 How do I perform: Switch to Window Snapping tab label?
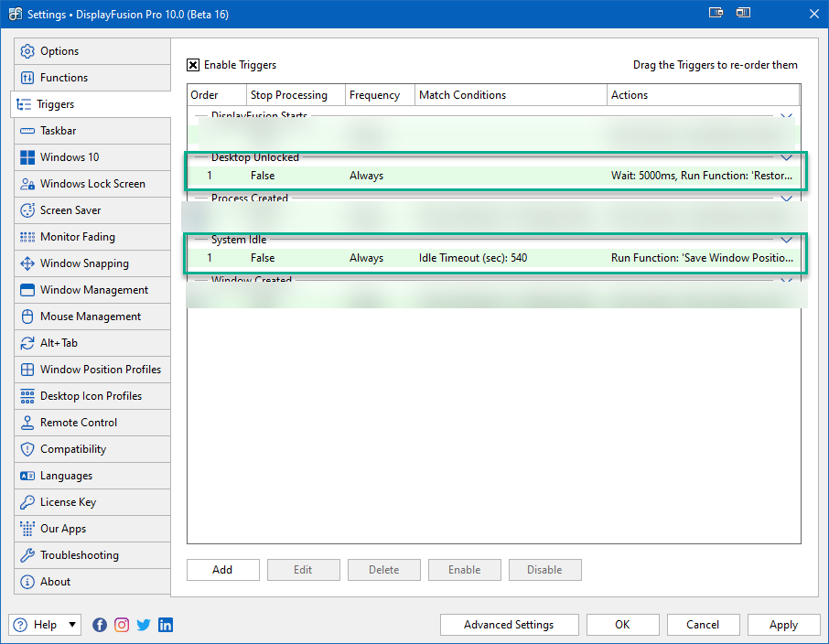84,263
